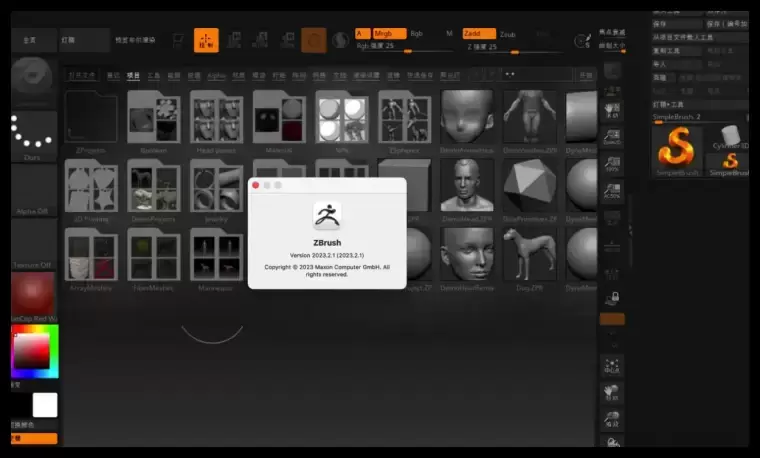The image size is (760, 458).
Task: Open the Texture Off selector
Action: (x=33, y=244)
